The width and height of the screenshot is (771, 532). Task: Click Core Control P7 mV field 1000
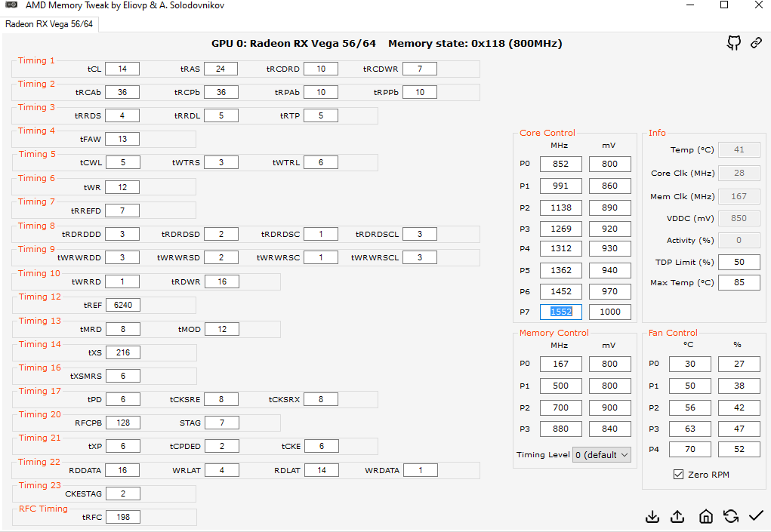(x=609, y=312)
